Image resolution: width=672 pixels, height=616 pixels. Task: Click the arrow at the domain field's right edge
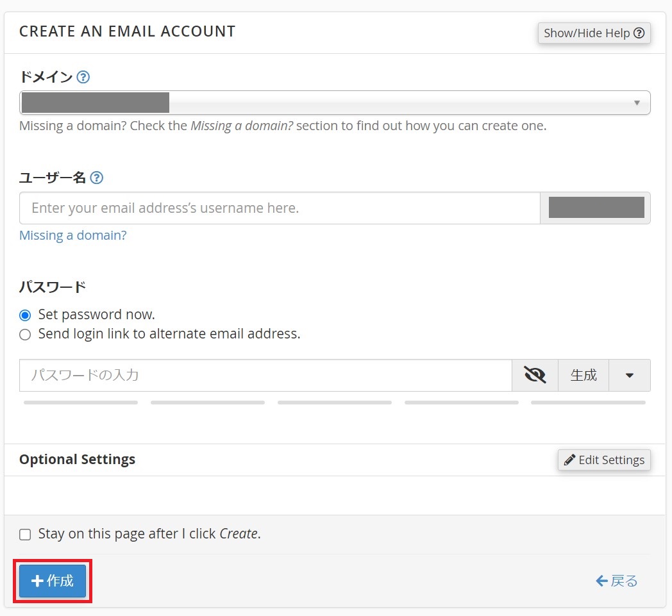click(637, 103)
